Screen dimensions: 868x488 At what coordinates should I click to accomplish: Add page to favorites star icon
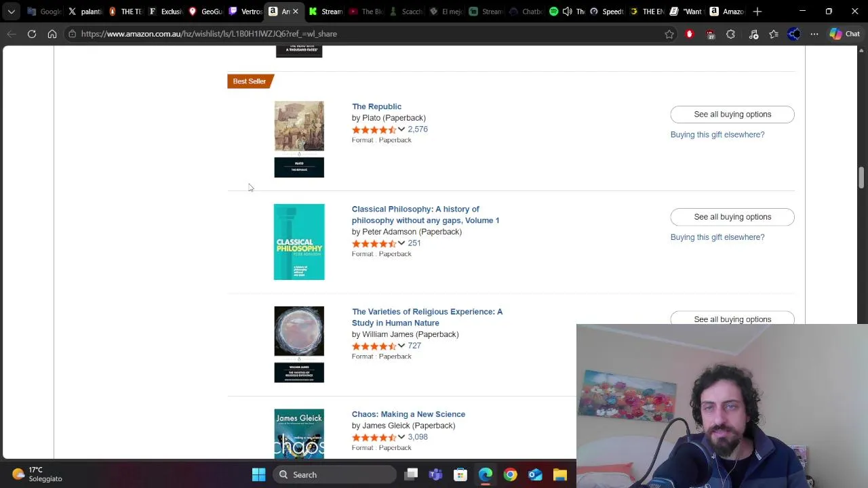tap(669, 34)
